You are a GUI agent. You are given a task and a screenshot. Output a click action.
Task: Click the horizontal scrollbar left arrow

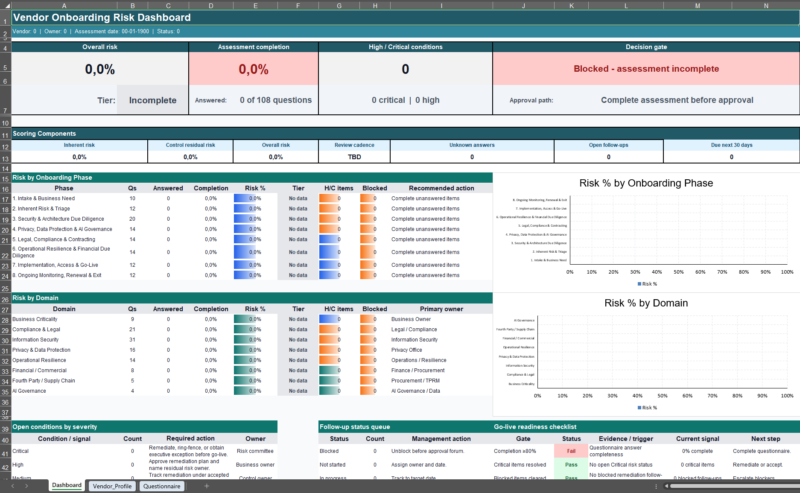666,486
